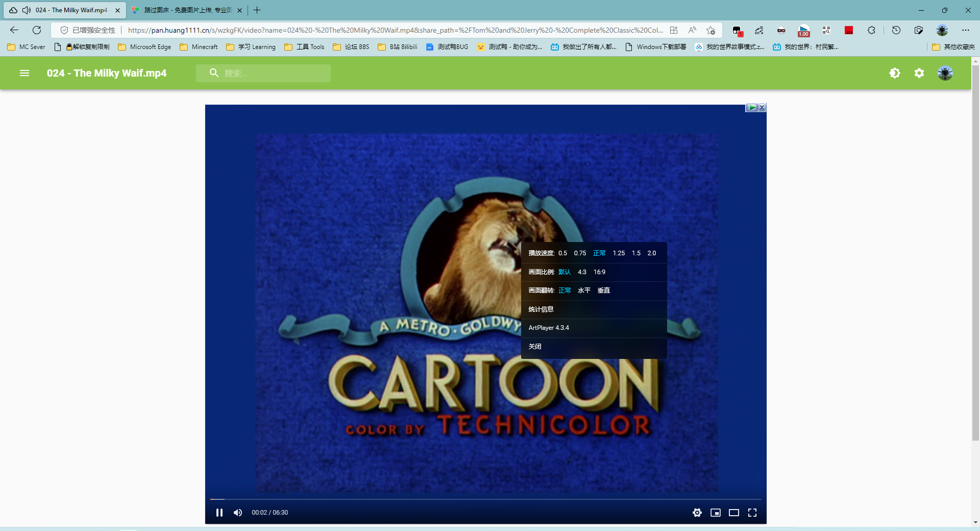980x531 pixels.
Task: Open Windows下载部署 bookmark
Action: pyautogui.click(x=656, y=47)
